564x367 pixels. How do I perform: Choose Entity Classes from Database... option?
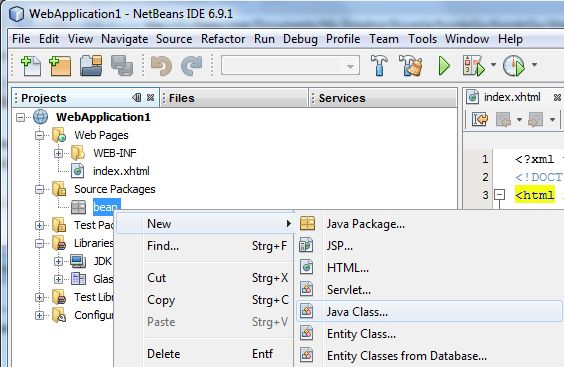coord(406,356)
